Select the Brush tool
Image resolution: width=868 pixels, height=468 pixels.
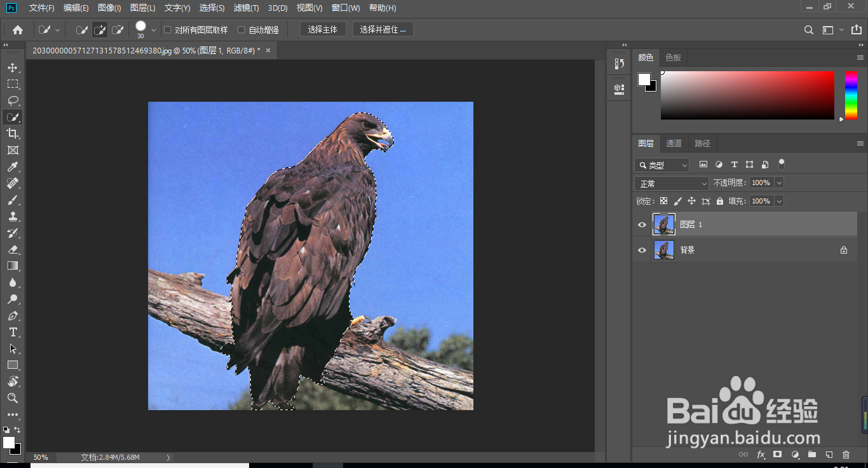[x=13, y=200]
